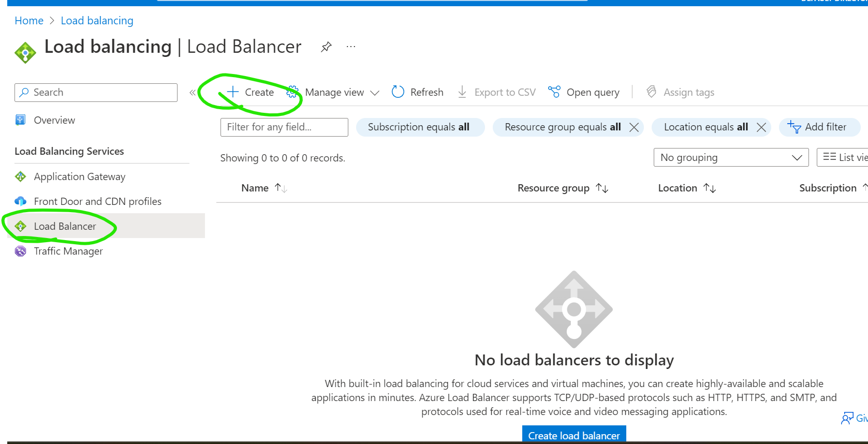This screenshot has height=444, width=868.
Task: Remove the Resource group filter
Action: [x=634, y=127]
